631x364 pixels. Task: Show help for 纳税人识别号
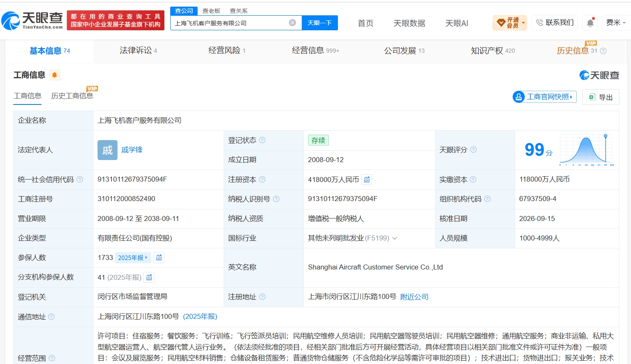[x=276, y=199]
